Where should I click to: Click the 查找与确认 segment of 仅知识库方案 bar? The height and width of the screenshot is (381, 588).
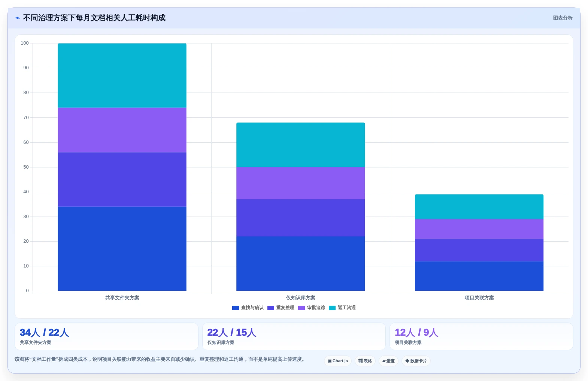click(x=301, y=263)
